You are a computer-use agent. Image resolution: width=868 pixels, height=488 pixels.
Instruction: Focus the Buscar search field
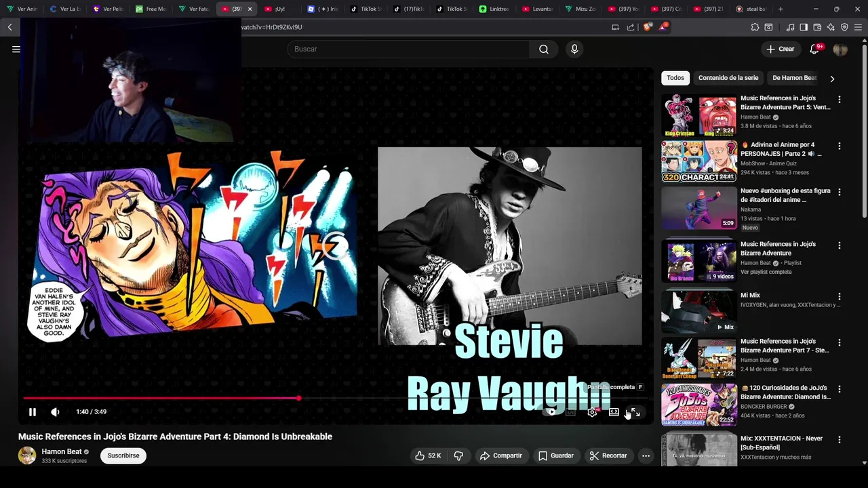408,49
